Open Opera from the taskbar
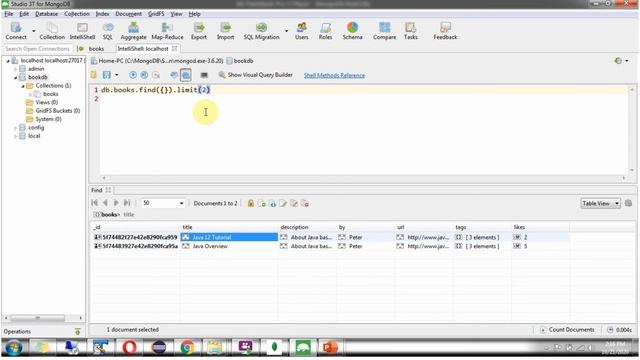 click(x=129, y=347)
